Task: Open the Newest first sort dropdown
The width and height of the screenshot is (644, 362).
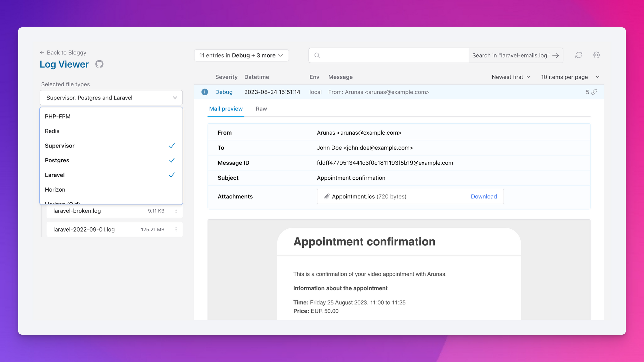Action: click(x=511, y=77)
